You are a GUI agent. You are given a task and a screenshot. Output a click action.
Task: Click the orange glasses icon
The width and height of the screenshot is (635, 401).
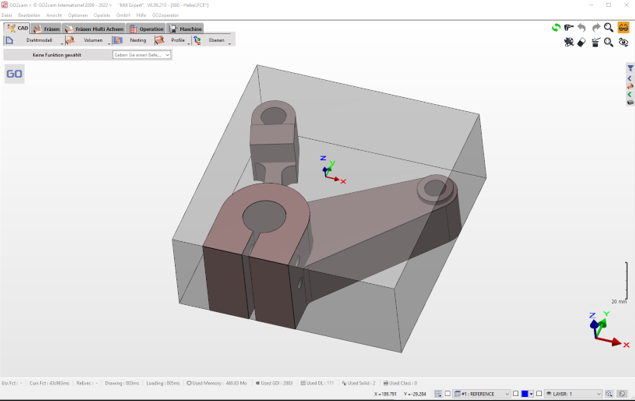[x=624, y=28]
